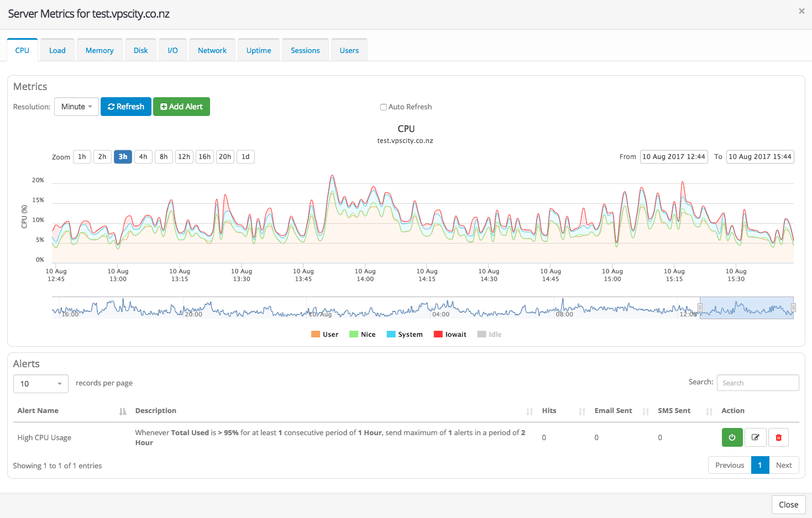Expand the records per page dropdown
The width and height of the screenshot is (812, 518).
(41, 384)
